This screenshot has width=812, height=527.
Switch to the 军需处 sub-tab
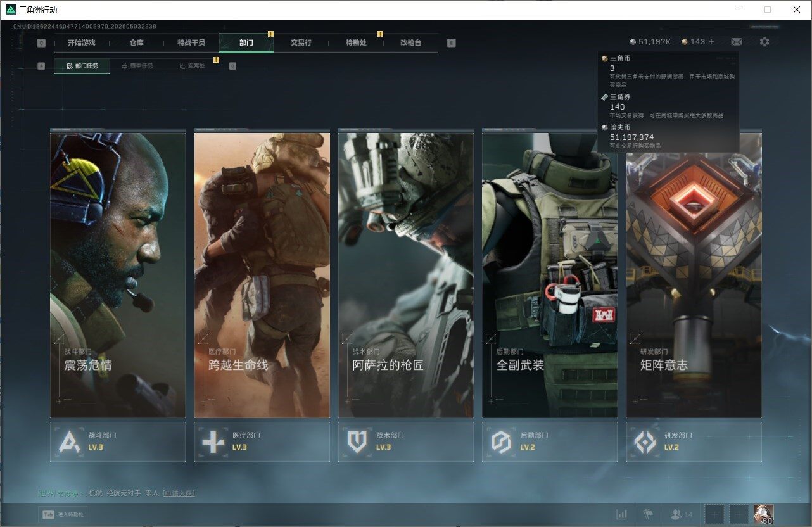pos(192,66)
